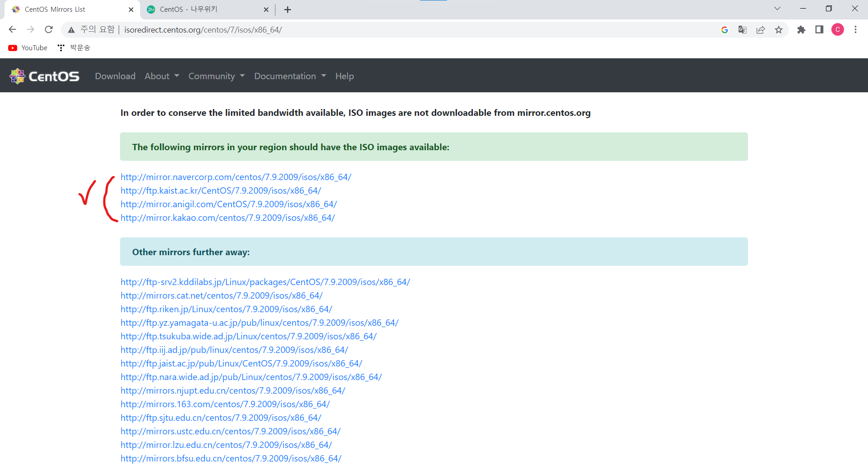This screenshot has width=868, height=466.
Task: Open the mirrors.ustc.edu.cn mirror link
Action: (231, 431)
